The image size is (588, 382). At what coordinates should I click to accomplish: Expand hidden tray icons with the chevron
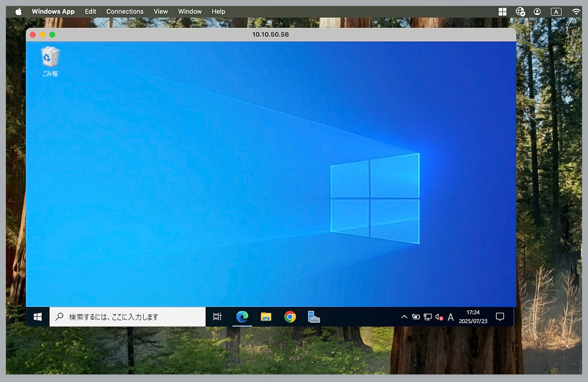404,317
